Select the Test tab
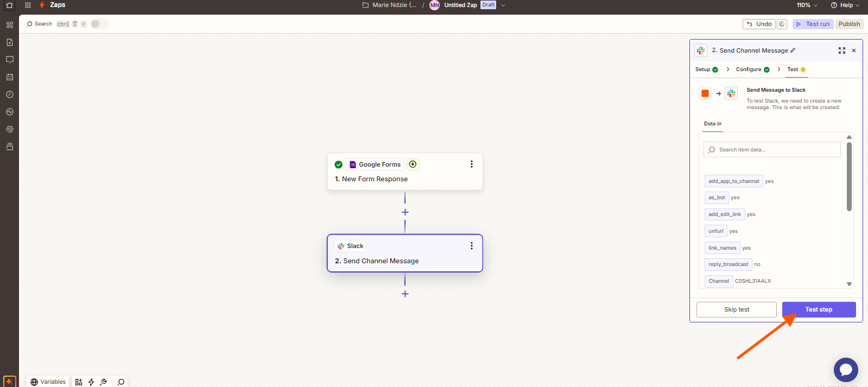This screenshot has width=868, height=387. [796, 69]
